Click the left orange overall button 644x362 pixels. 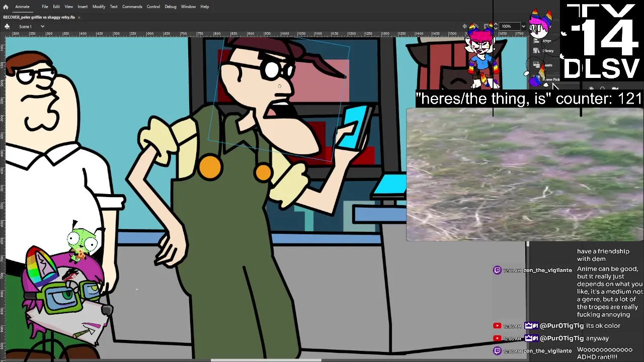(210, 167)
